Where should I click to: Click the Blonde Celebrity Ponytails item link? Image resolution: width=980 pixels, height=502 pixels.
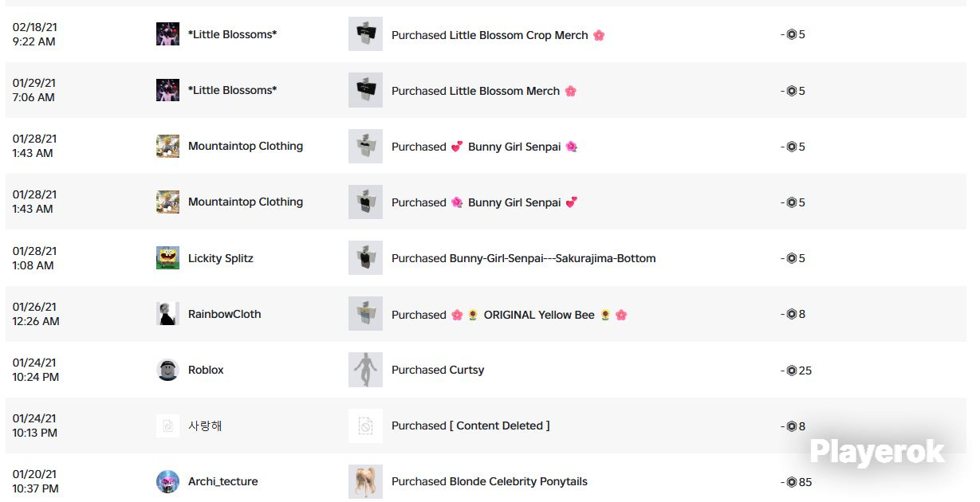click(x=518, y=481)
